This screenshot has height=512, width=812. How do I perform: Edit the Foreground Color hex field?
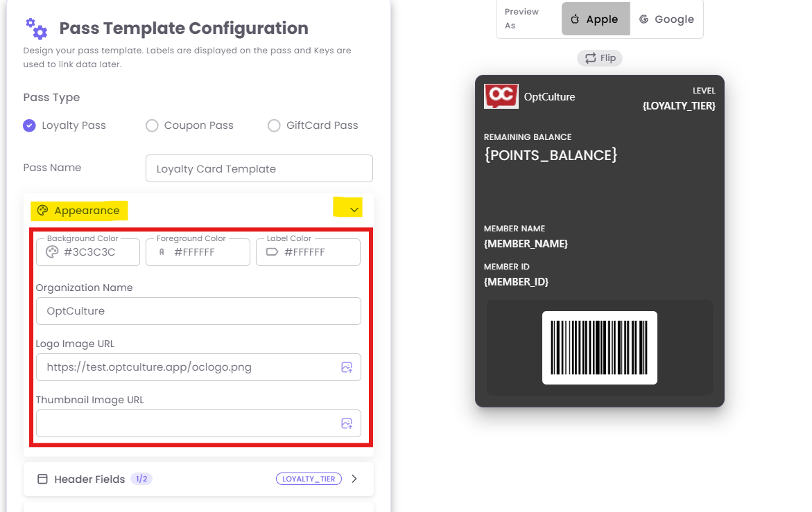pyautogui.click(x=207, y=252)
